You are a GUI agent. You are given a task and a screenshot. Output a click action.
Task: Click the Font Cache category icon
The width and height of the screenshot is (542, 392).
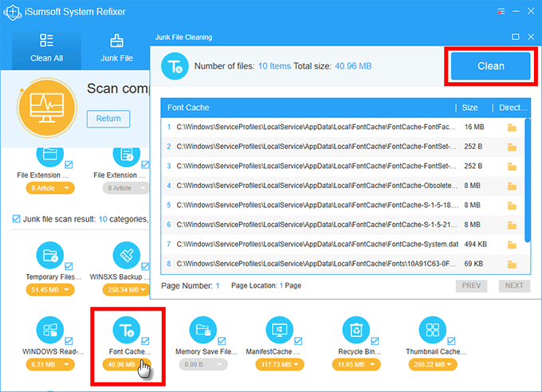(x=127, y=330)
